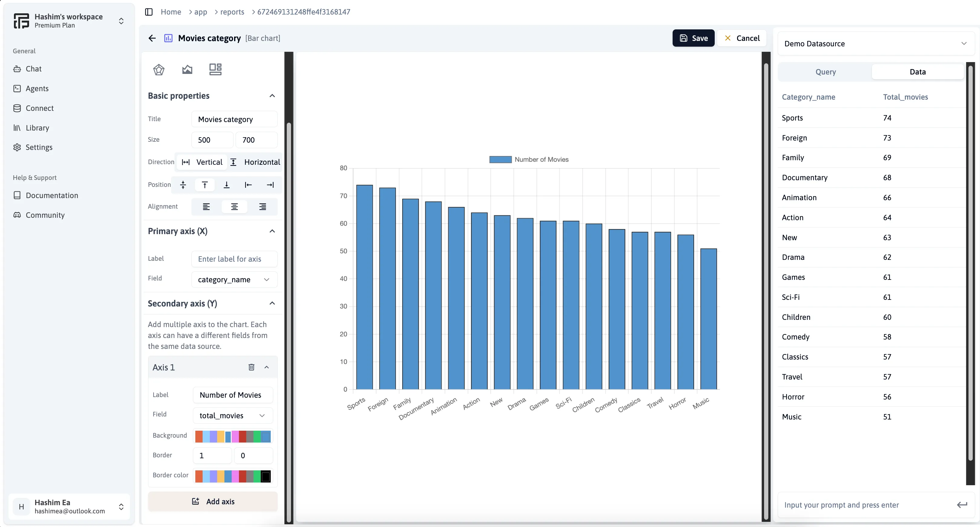Pick the yellow border color swatch
Image resolution: width=980 pixels, height=527 pixels.
point(221,476)
